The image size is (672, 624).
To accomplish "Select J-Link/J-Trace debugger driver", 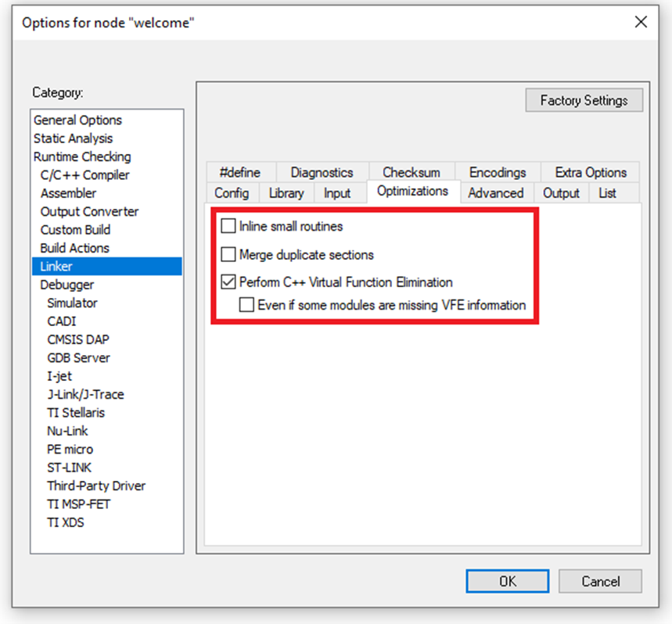I will [x=85, y=394].
